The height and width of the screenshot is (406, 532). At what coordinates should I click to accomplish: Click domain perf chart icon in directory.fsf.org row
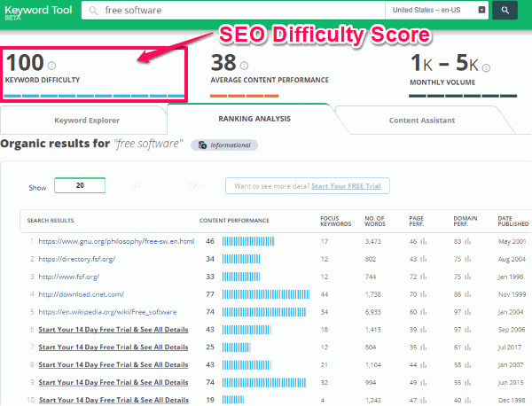[x=468, y=259]
